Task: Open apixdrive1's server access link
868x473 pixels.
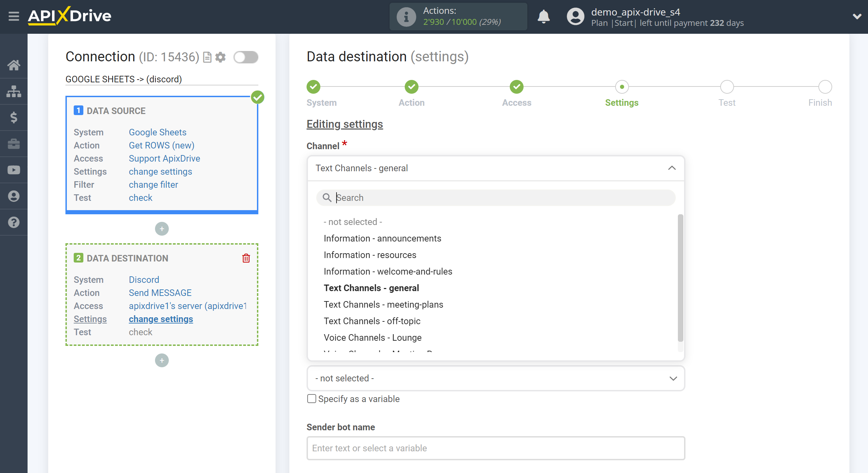Action: pos(188,306)
